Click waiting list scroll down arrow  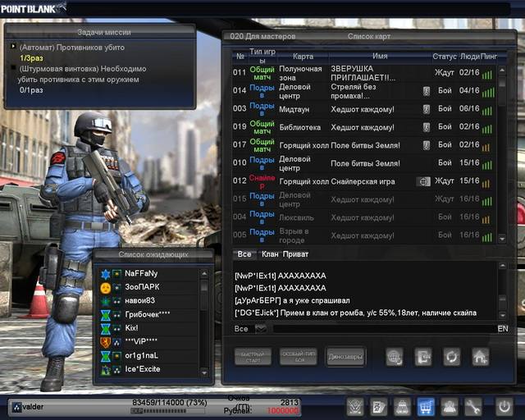coord(204,372)
